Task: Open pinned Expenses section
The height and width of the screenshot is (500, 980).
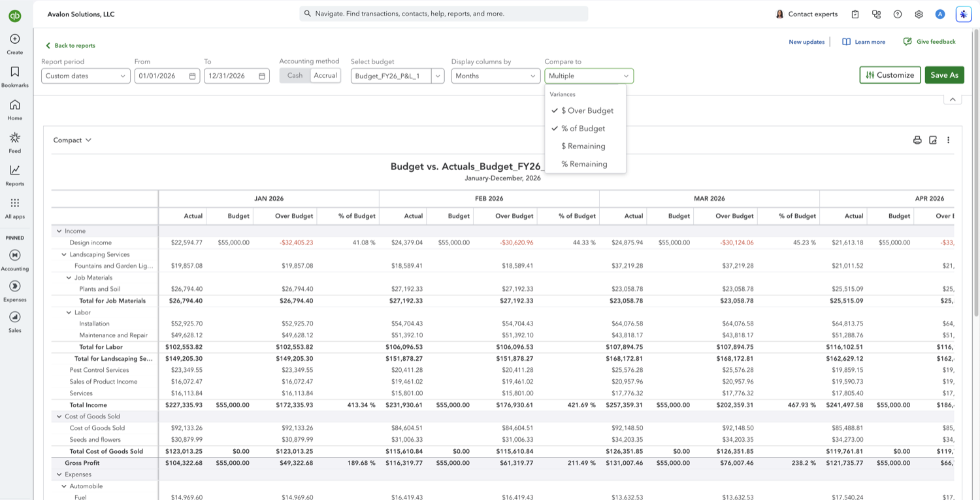Action: point(14,291)
